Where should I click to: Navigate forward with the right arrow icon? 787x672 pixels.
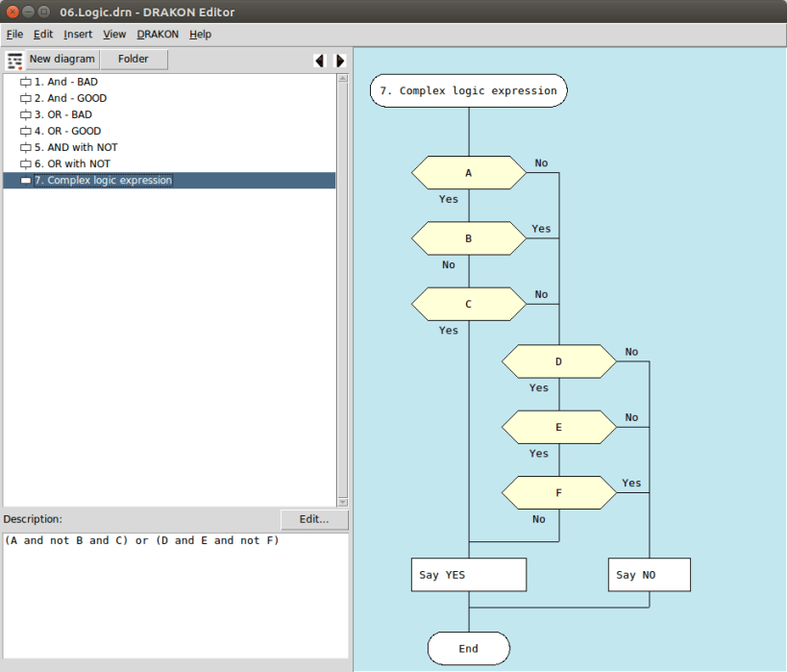[340, 61]
